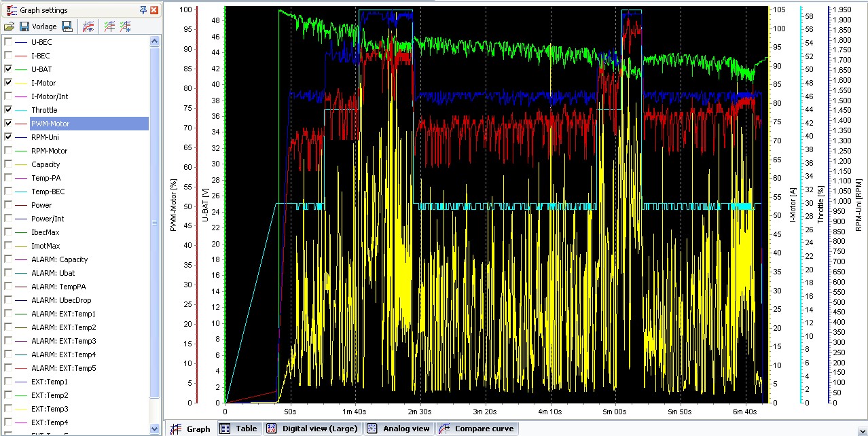Switch to the Table tab
The width and height of the screenshot is (868, 436).
click(x=238, y=429)
